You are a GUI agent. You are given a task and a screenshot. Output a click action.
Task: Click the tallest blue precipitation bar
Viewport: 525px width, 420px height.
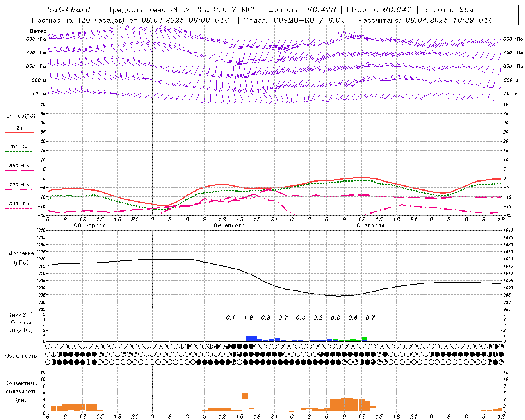[x=251, y=338]
